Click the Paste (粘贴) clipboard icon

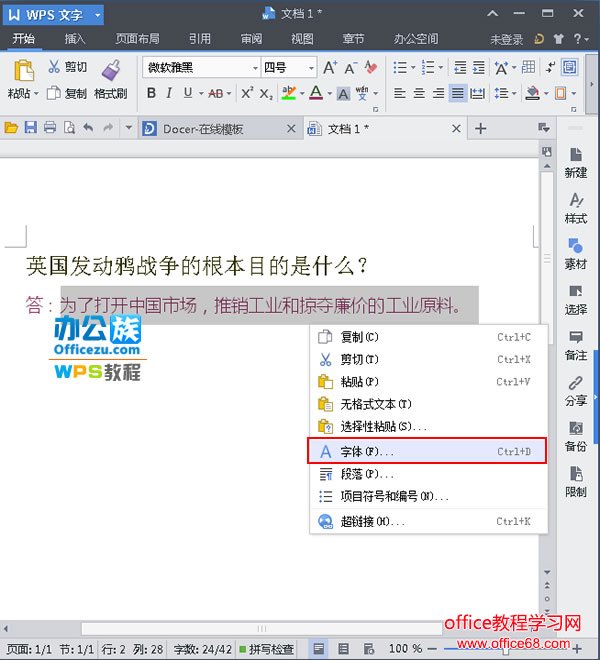click(24, 70)
